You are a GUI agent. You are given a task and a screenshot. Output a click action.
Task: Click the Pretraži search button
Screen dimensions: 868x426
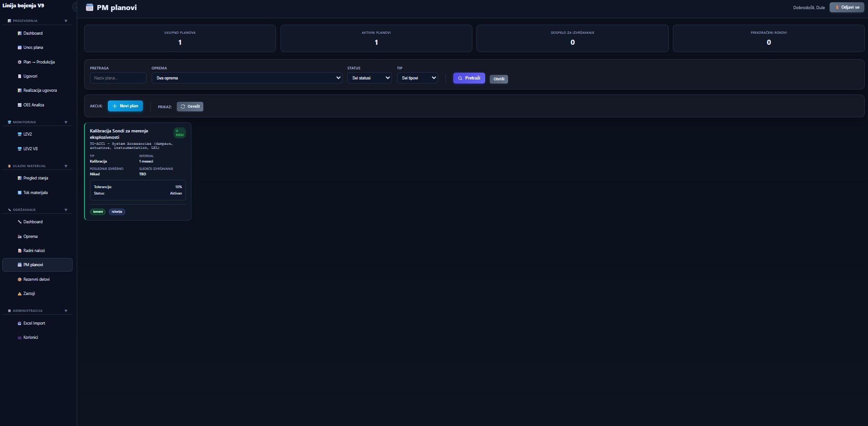469,78
